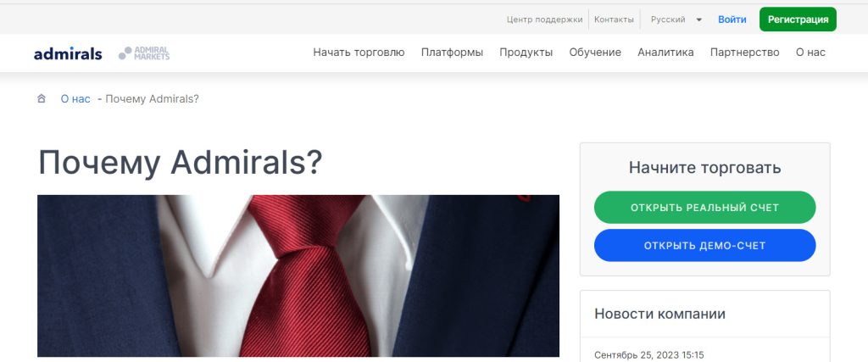This screenshot has height=362, width=868.
Task: Open the Обучение menu
Action: [595, 53]
